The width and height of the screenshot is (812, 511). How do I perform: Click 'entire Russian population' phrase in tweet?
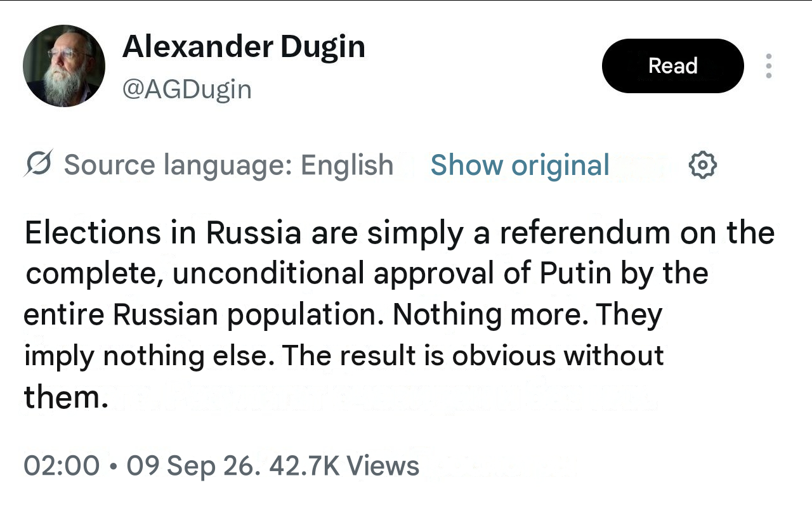203,315
